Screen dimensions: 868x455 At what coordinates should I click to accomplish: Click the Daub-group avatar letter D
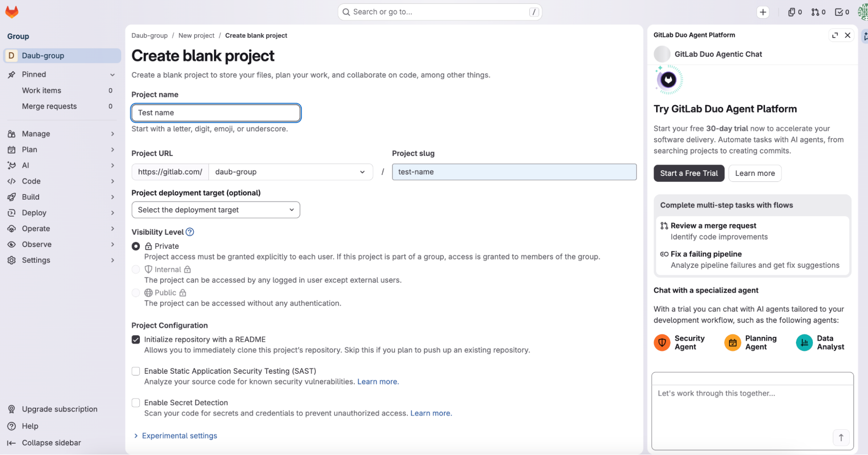point(11,56)
